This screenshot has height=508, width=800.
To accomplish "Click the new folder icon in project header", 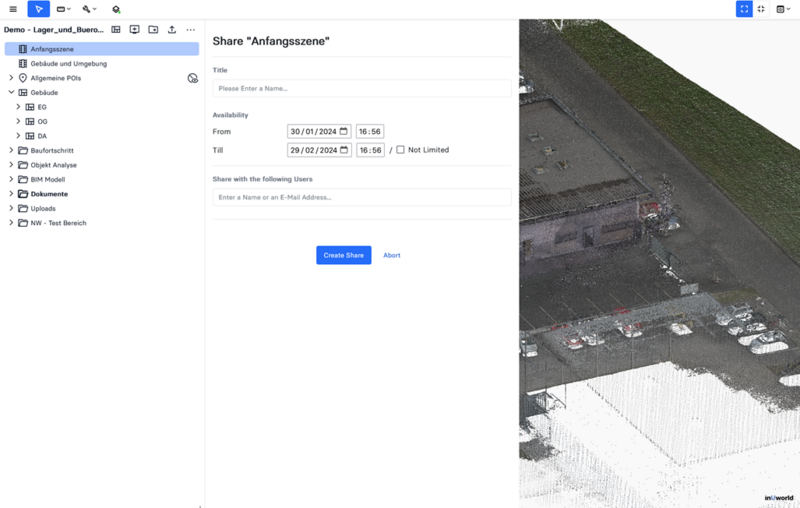I will pos(153,30).
